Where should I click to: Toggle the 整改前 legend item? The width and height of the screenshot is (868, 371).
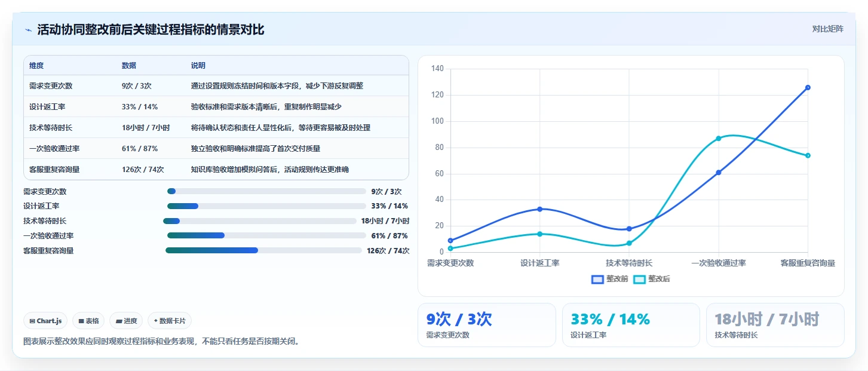pos(609,279)
